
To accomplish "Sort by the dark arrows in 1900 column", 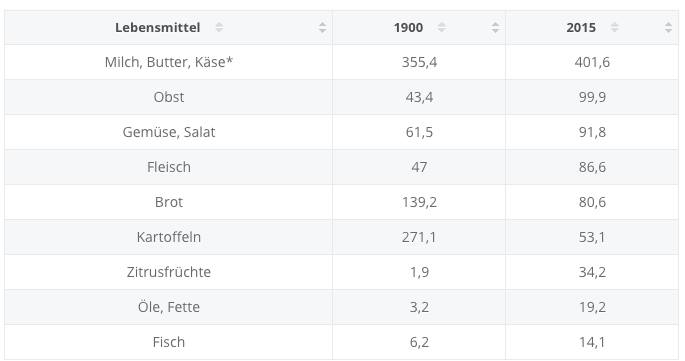I will click(495, 28).
